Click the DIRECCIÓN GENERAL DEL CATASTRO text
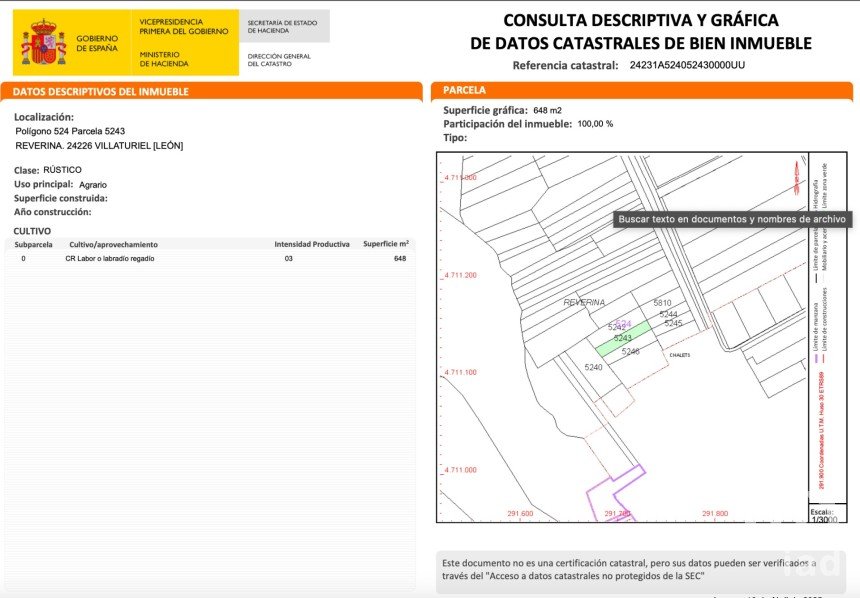 coord(279,58)
